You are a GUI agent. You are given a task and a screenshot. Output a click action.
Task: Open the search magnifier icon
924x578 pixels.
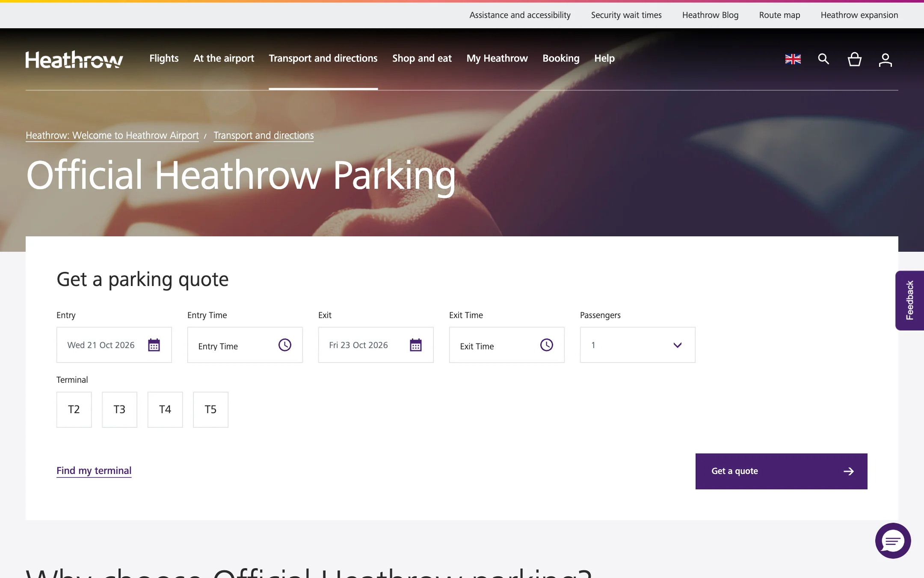(823, 59)
